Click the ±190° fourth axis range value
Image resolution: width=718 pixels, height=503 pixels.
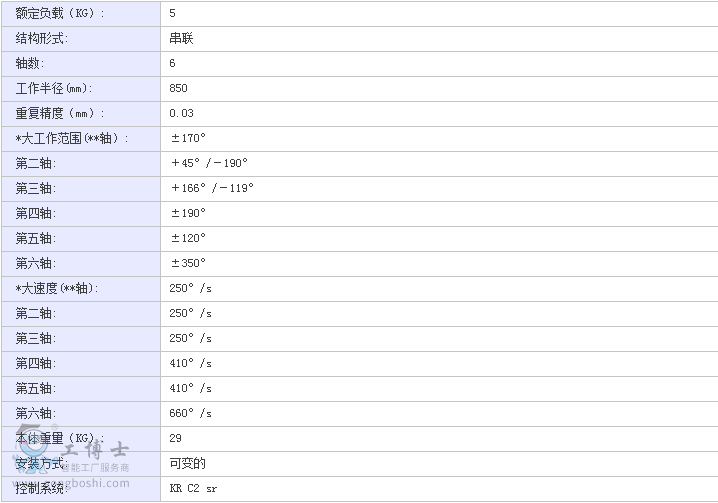tap(188, 213)
